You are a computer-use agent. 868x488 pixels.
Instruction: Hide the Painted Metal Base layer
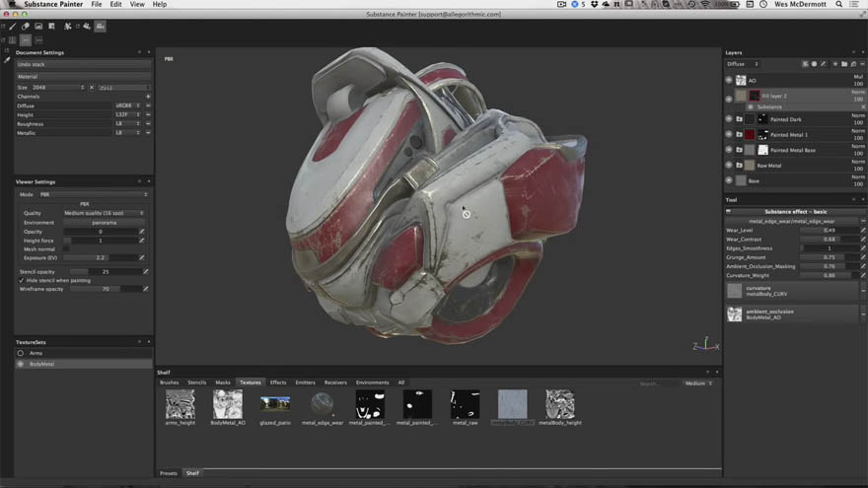[x=729, y=150]
